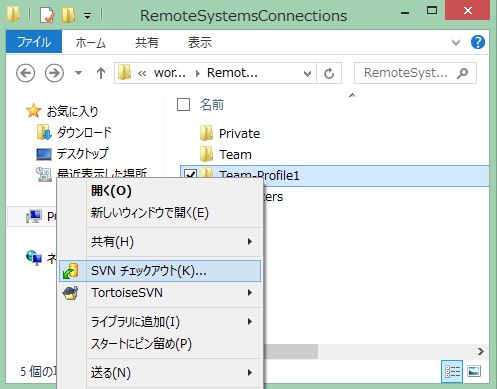
Task: Toggle the select-all checkbox beside 名前
Action: [183, 105]
